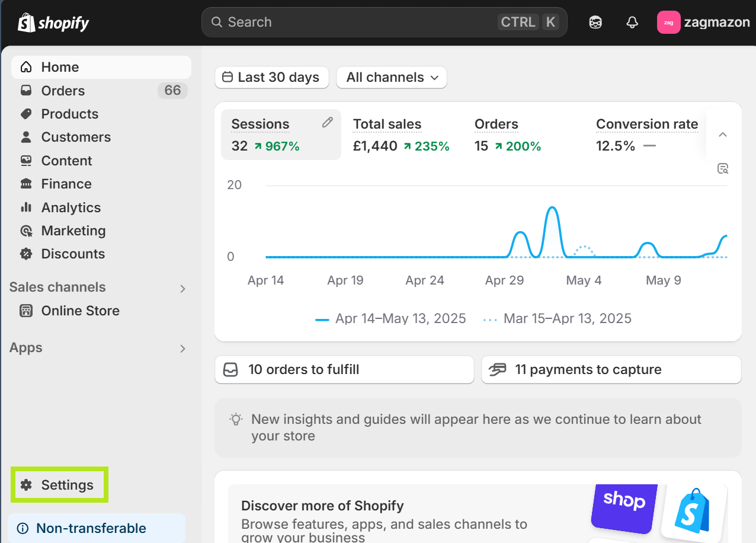Click 11 payments to capture
The width and height of the screenshot is (756, 543).
click(611, 370)
